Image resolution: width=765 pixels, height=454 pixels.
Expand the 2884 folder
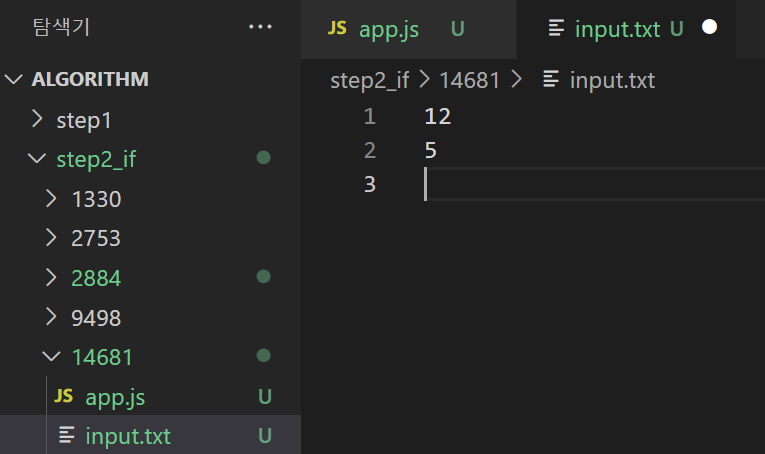click(x=51, y=277)
